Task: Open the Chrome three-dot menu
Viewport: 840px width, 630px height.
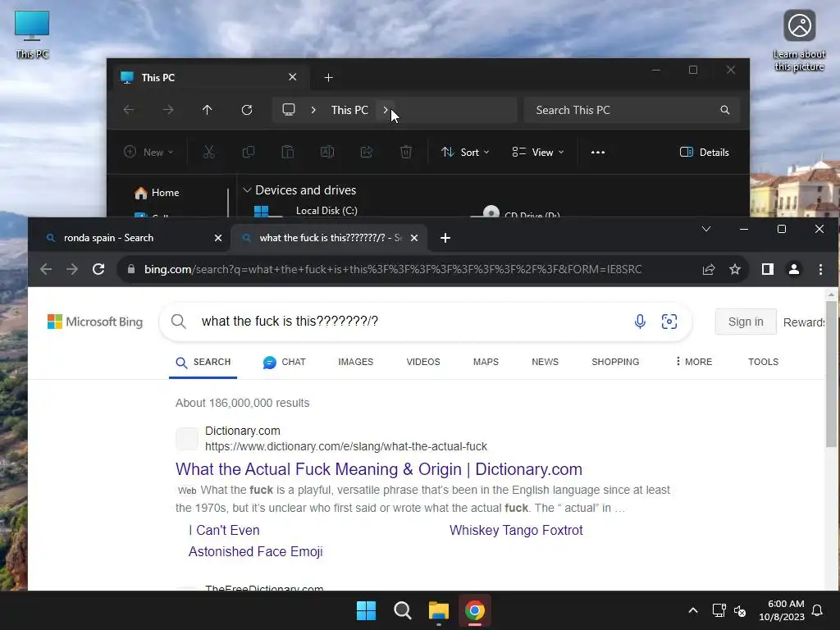Action: (820, 269)
